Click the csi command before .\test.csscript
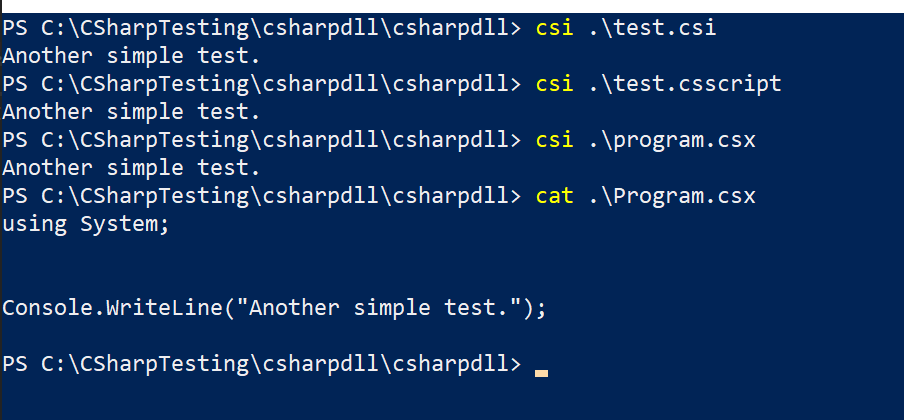Viewport: 904px width, 420px height. pyautogui.click(x=554, y=84)
